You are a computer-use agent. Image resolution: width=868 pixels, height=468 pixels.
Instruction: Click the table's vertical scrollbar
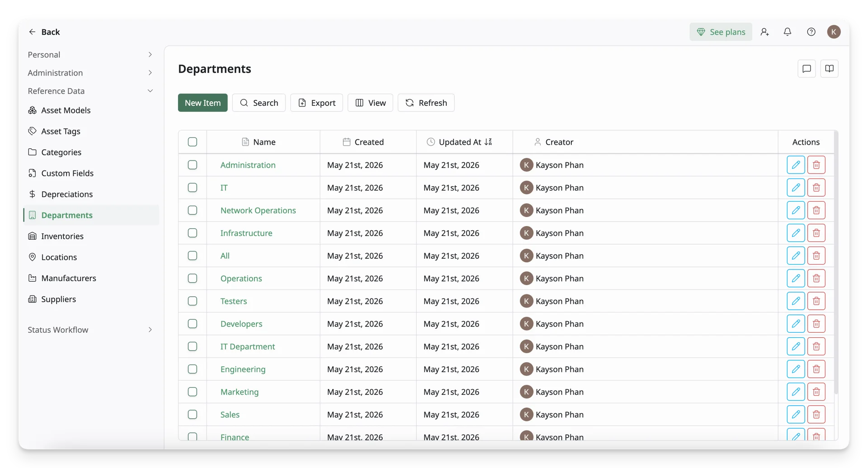click(x=836, y=262)
